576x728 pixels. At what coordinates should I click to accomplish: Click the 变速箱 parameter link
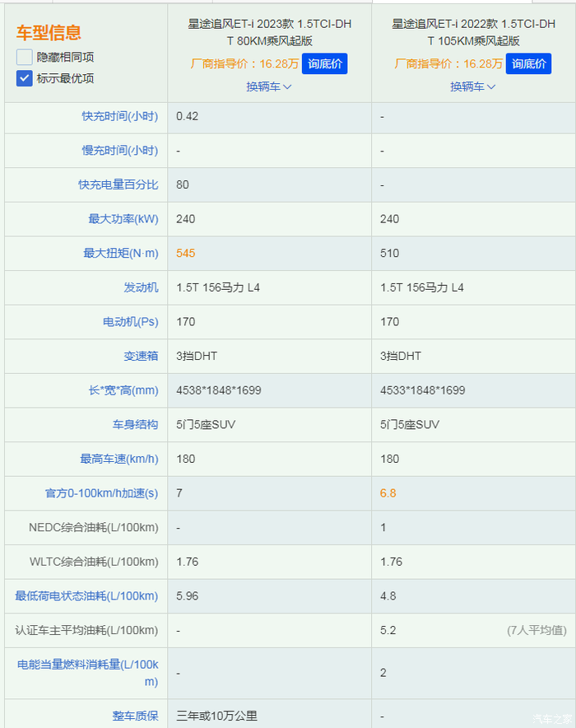click(x=141, y=356)
